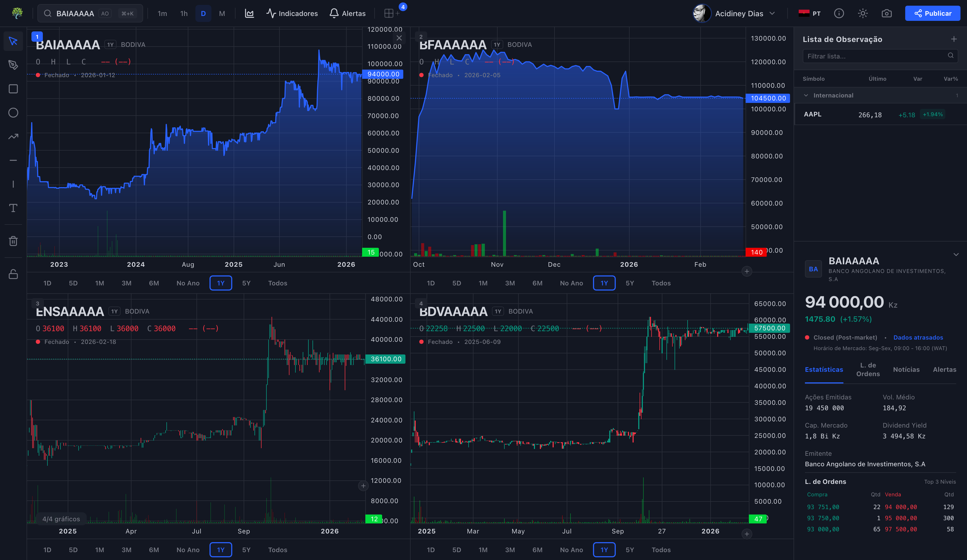Click plus button on ENSAAAAA price axis
The image size is (967, 560).
pyautogui.click(x=363, y=486)
